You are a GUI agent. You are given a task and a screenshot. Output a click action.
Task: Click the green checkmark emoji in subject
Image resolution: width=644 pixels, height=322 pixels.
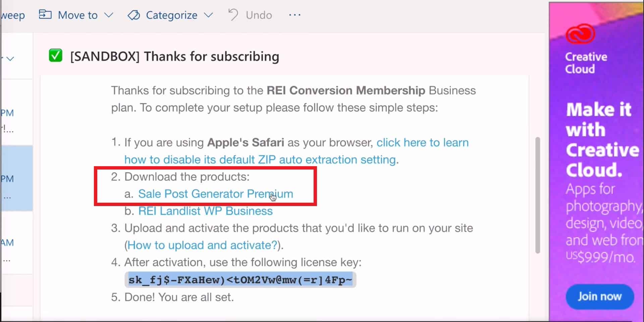[56, 56]
